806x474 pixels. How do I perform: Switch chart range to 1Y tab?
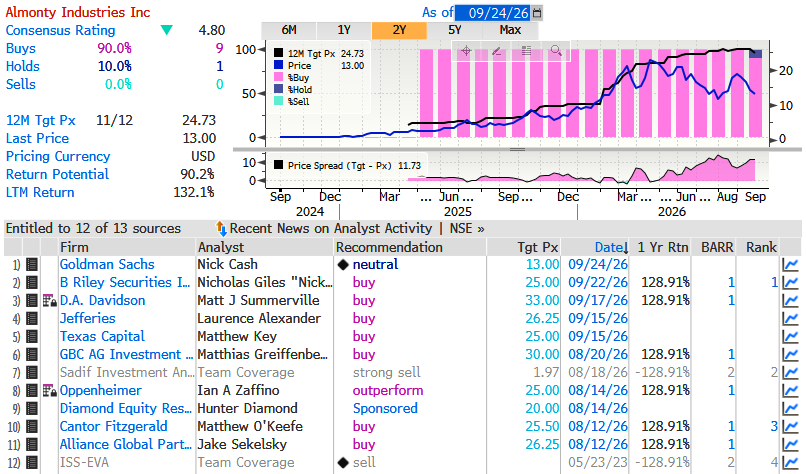344,30
